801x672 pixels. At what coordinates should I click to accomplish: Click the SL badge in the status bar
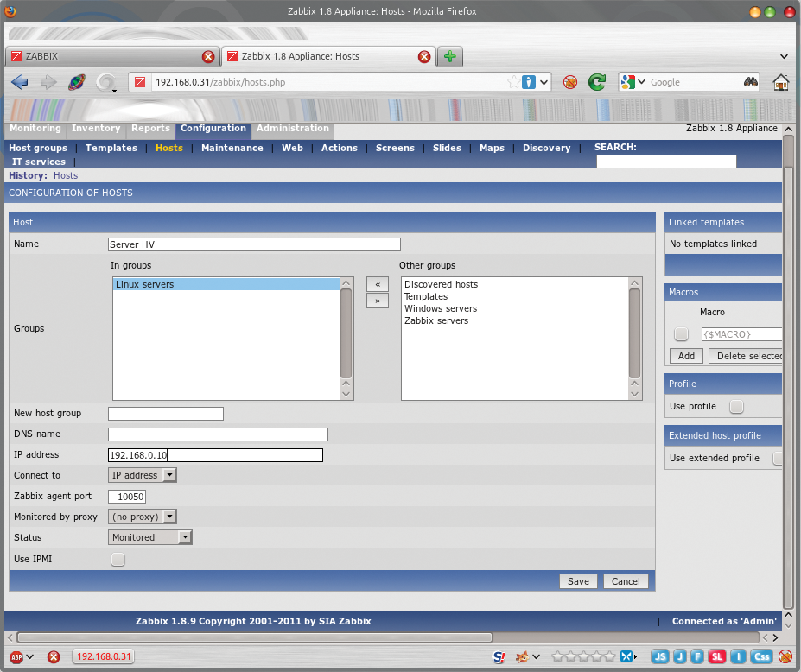[717, 656]
